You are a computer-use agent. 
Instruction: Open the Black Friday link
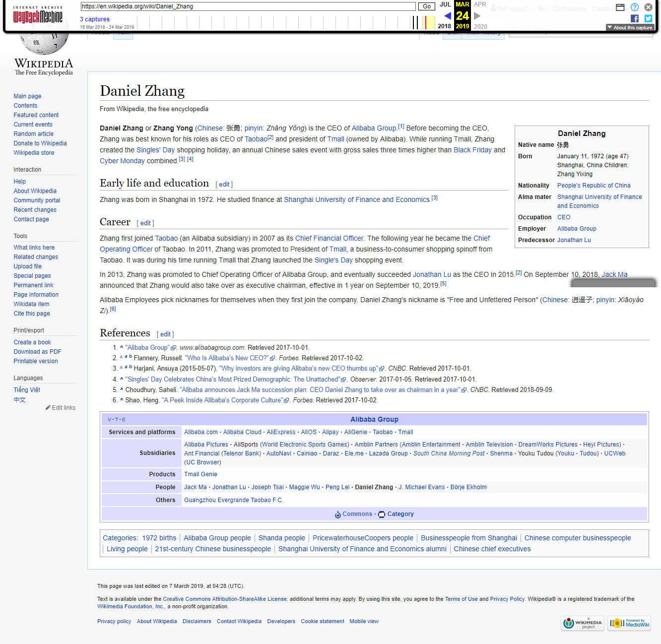pos(472,150)
